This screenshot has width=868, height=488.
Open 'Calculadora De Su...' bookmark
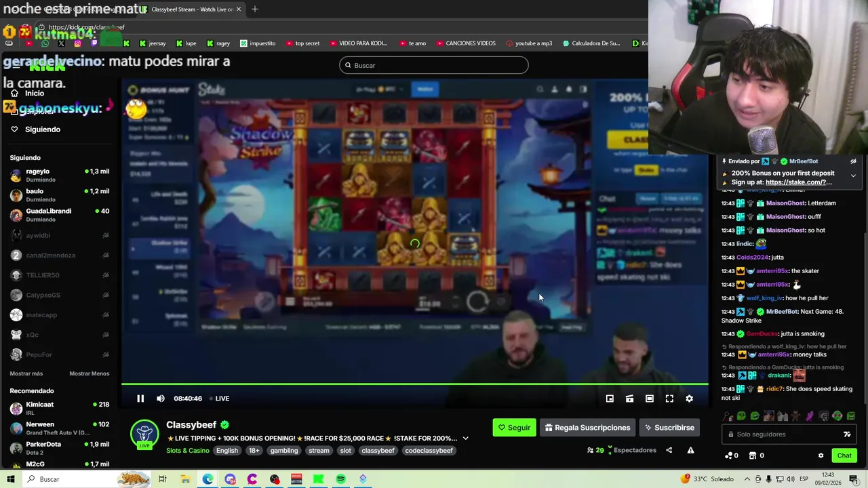pyautogui.click(x=591, y=43)
